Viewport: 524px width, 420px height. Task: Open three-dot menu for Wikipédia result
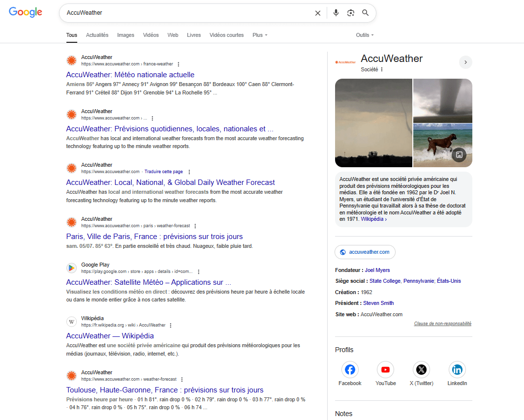(x=170, y=326)
